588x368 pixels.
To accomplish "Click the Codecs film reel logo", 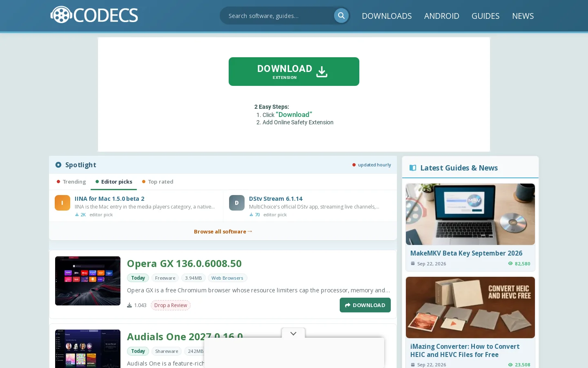I will pyautogui.click(x=94, y=15).
